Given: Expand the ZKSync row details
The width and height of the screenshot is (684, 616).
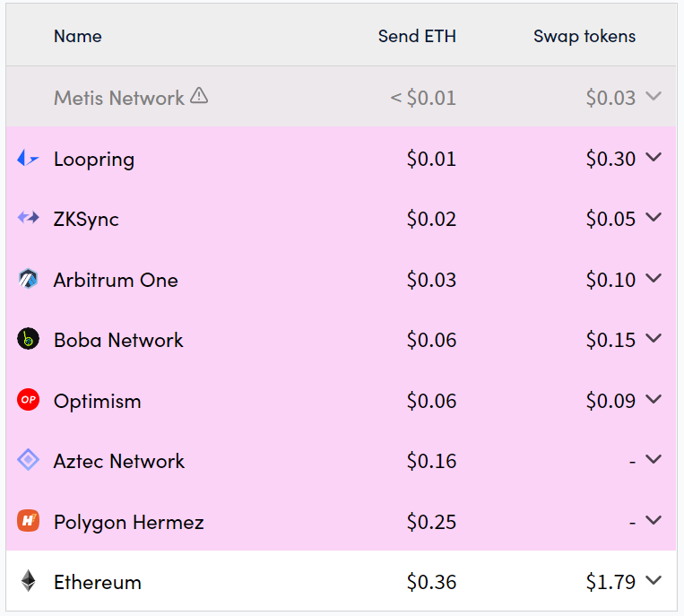Looking at the screenshot, I should tap(654, 218).
